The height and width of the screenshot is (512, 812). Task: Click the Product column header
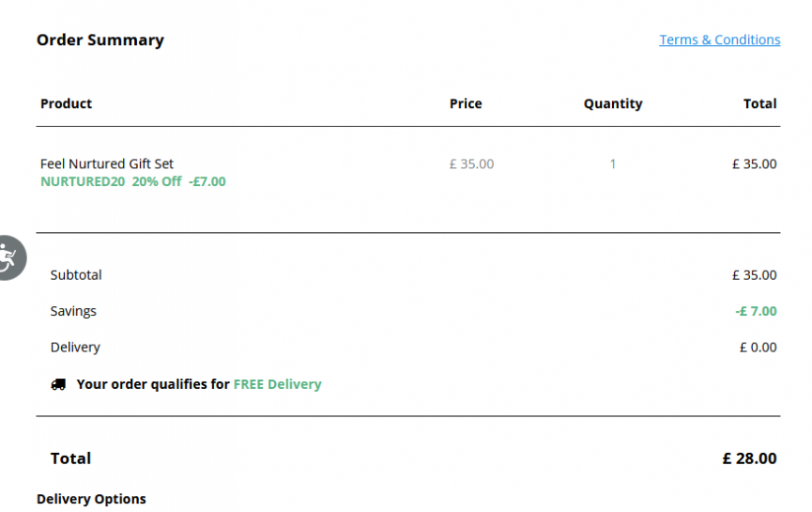point(67,103)
